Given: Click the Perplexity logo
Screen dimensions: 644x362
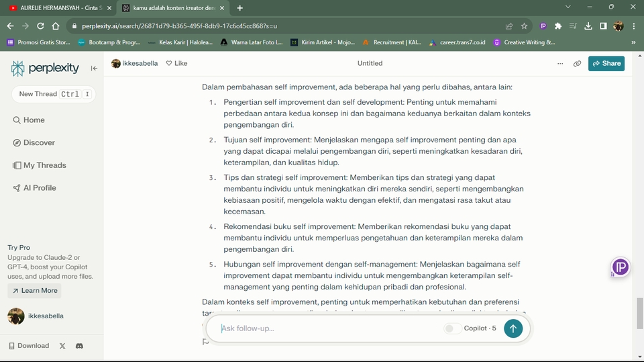Looking at the screenshot, I should (45, 69).
